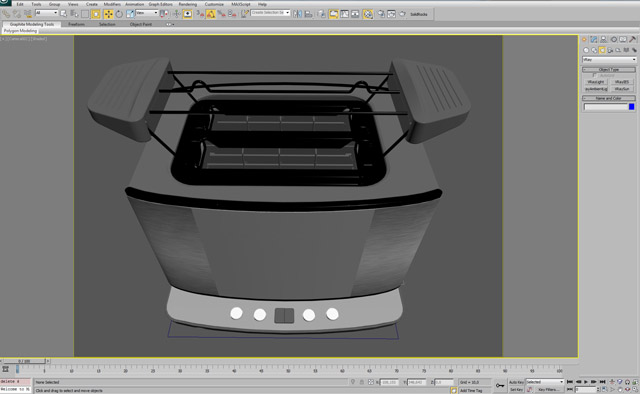Select the Lights category icon
Viewport: 640px width, 394px height.
pyautogui.click(x=602, y=50)
